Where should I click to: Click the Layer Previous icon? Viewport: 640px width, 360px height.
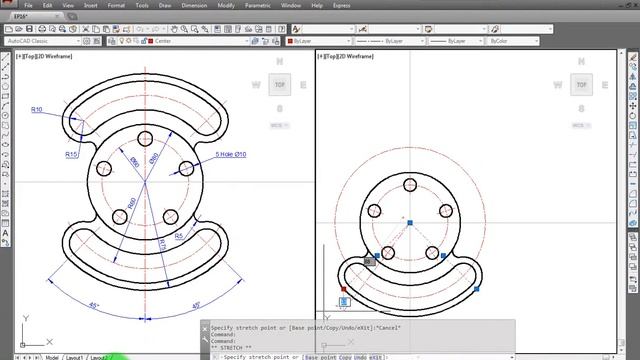click(266, 41)
